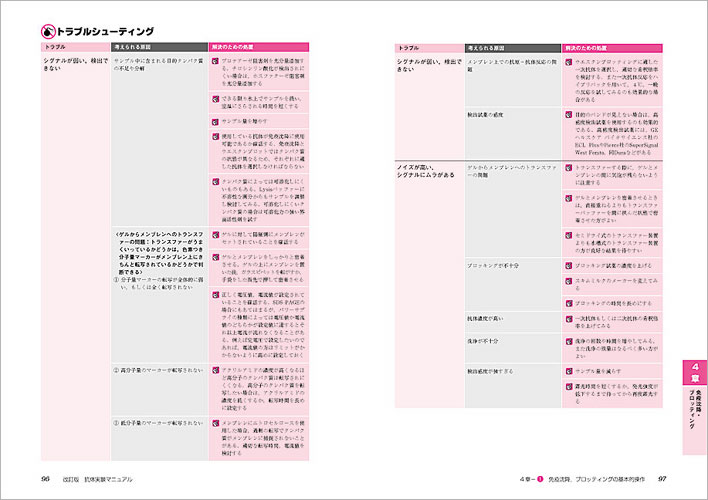Click the bomb icon beside the トラブルシューティング title
Image resolution: width=708 pixels, height=500 pixels.
point(47,32)
